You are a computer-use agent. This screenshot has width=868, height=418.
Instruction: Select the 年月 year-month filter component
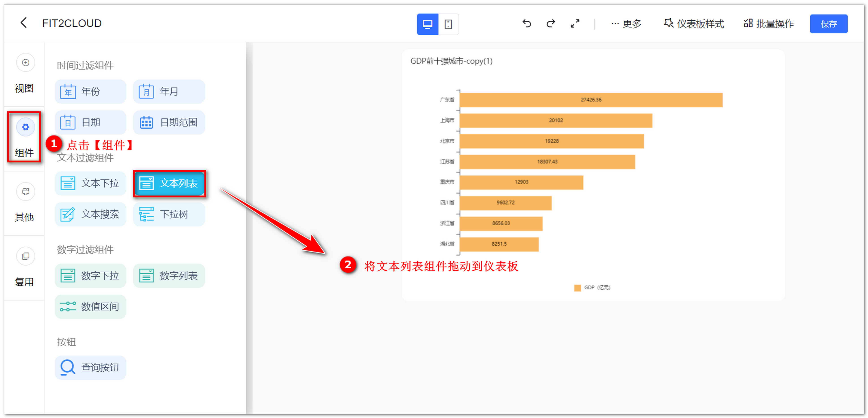pyautogui.click(x=169, y=91)
